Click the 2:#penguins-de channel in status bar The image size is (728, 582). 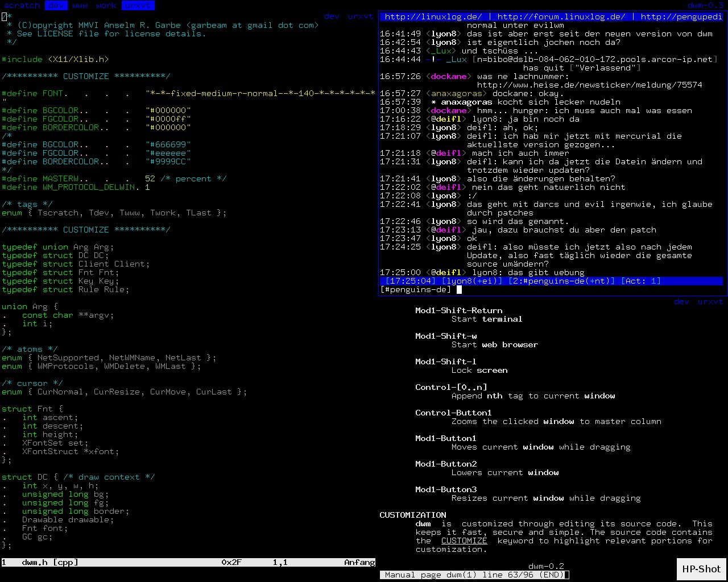[561, 281]
